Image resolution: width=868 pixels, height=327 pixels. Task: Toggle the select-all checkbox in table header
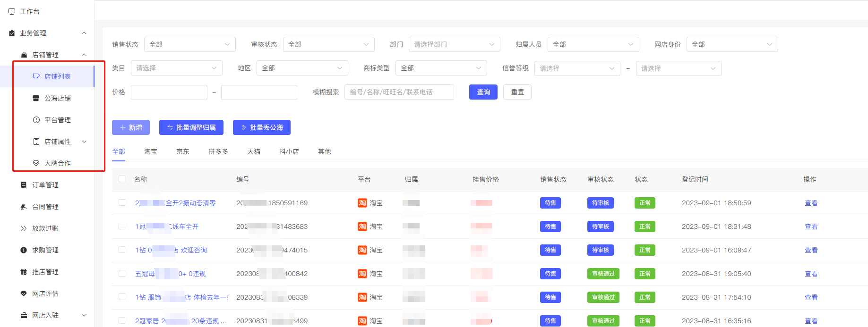(x=122, y=179)
